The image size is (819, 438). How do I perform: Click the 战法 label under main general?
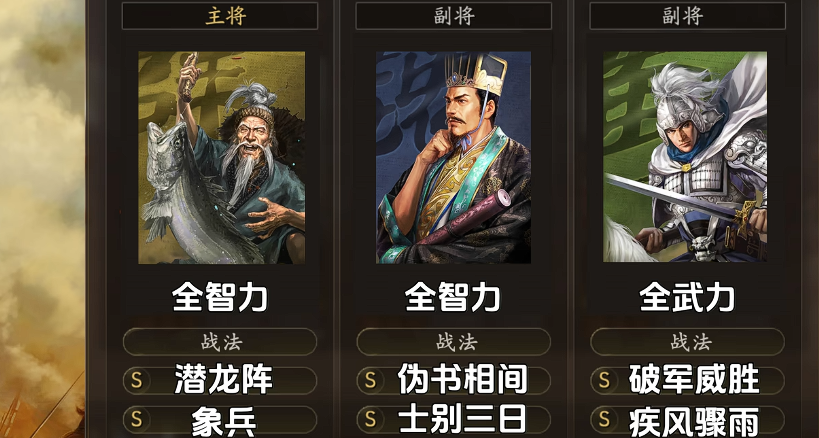(220, 342)
